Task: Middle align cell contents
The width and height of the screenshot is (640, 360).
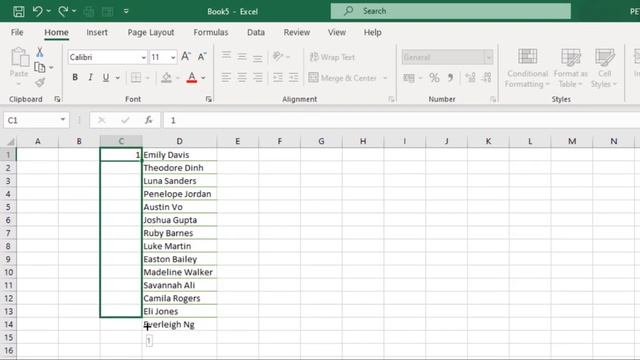Action: tap(242, 56)
